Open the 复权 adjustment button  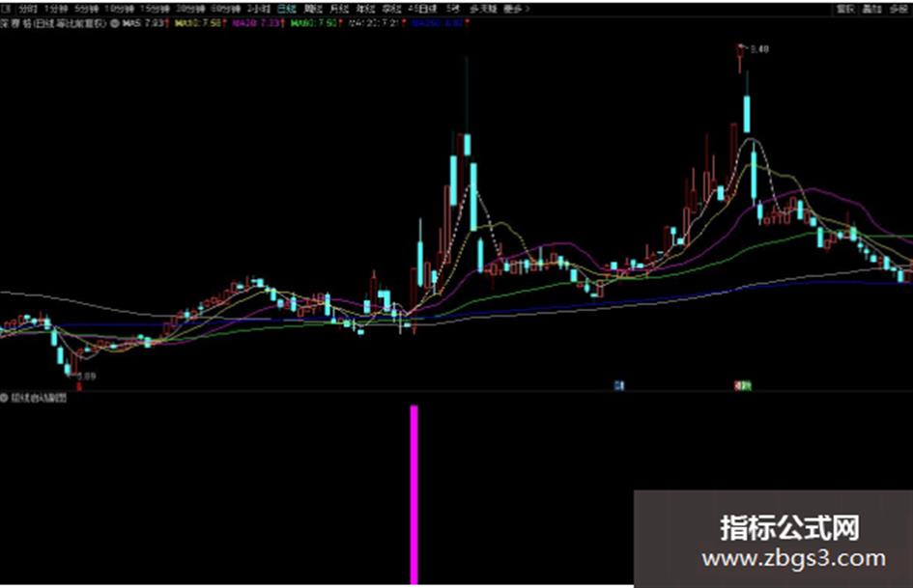pyautogui.click(x=844, y=10)
